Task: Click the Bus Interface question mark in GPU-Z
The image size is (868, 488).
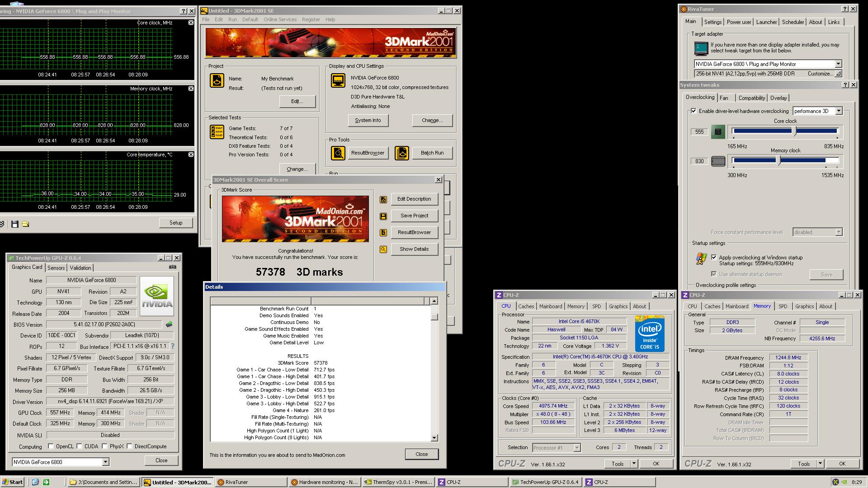Action: coord(172,346)
